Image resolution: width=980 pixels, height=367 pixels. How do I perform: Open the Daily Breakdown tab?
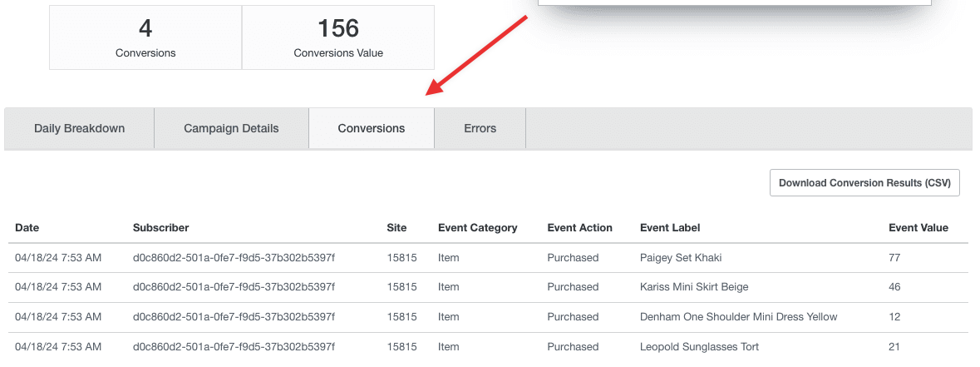[x=79, y=128]
